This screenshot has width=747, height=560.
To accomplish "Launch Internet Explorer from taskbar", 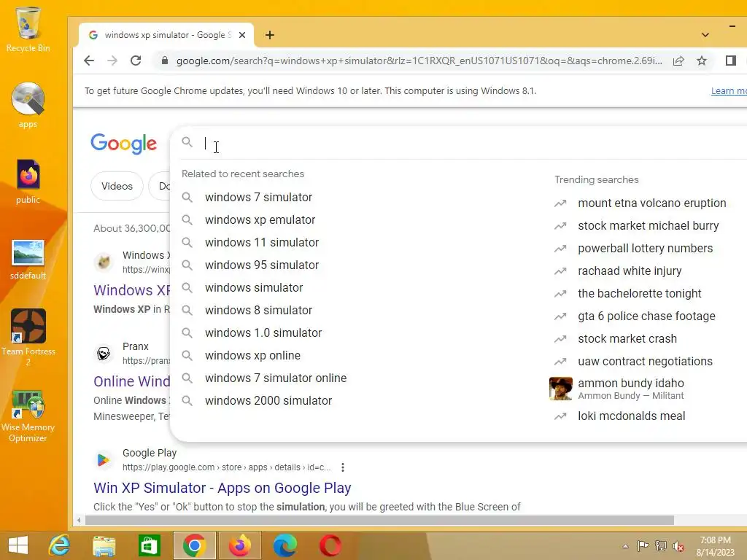I will pyautogui.click(x=59, y=545).
